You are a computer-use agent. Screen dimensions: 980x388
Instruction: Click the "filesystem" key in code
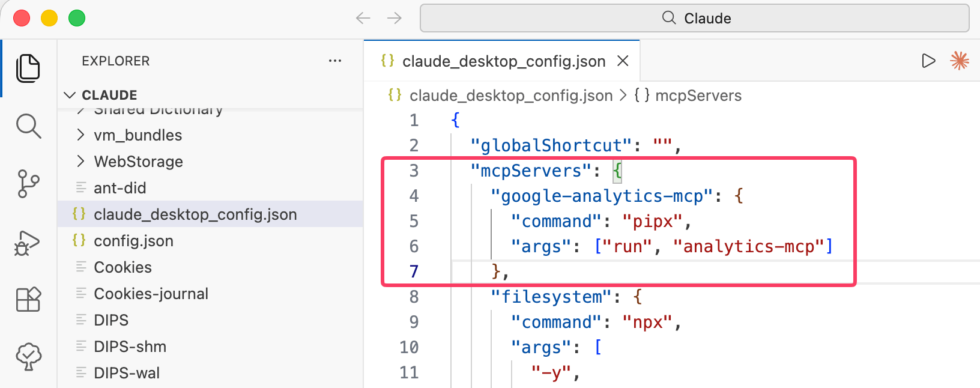click(551, 297)
